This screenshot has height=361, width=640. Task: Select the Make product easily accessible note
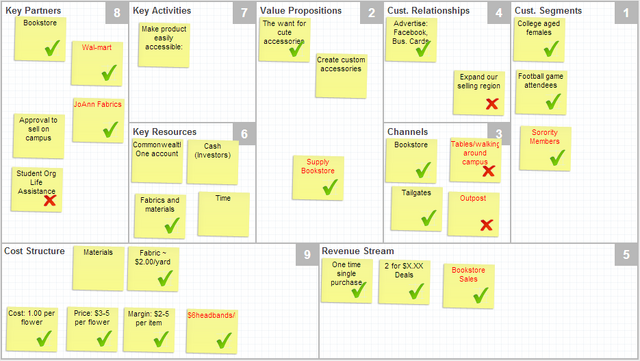(164, 45)
